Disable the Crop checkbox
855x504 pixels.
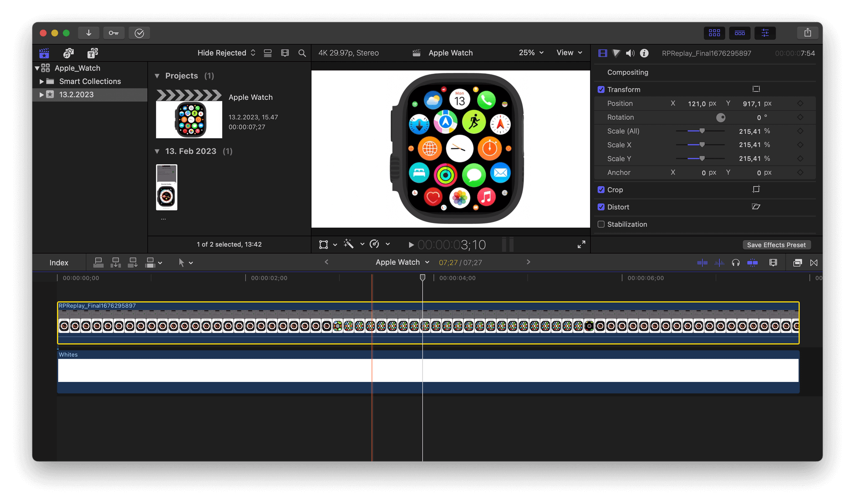[601, 190]
